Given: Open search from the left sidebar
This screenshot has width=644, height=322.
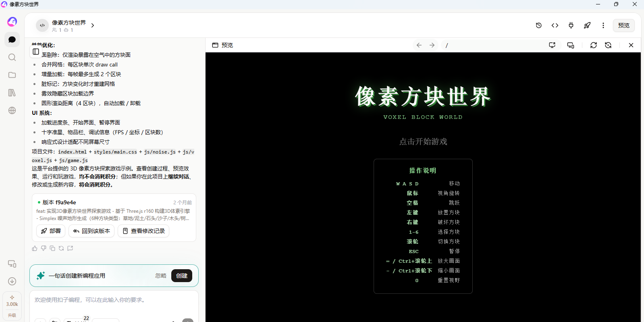Looking at the screenshot, I should pyautogui.click(x=12, y=57).
